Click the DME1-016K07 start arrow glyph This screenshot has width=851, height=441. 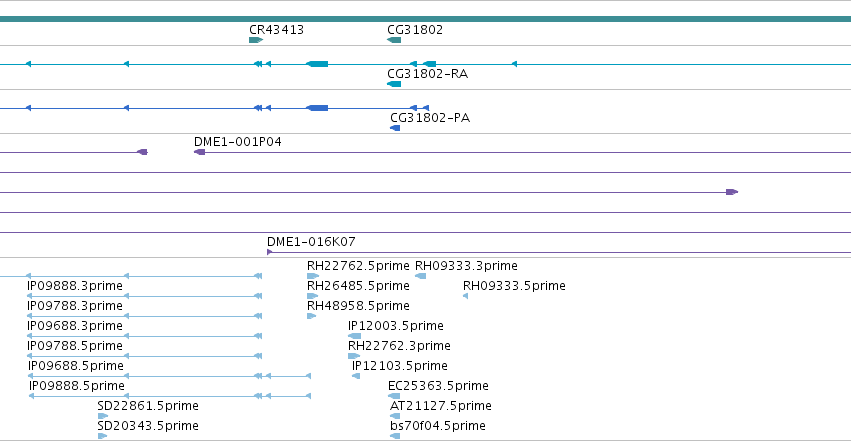pyautogui.click(x=269, y=252)
